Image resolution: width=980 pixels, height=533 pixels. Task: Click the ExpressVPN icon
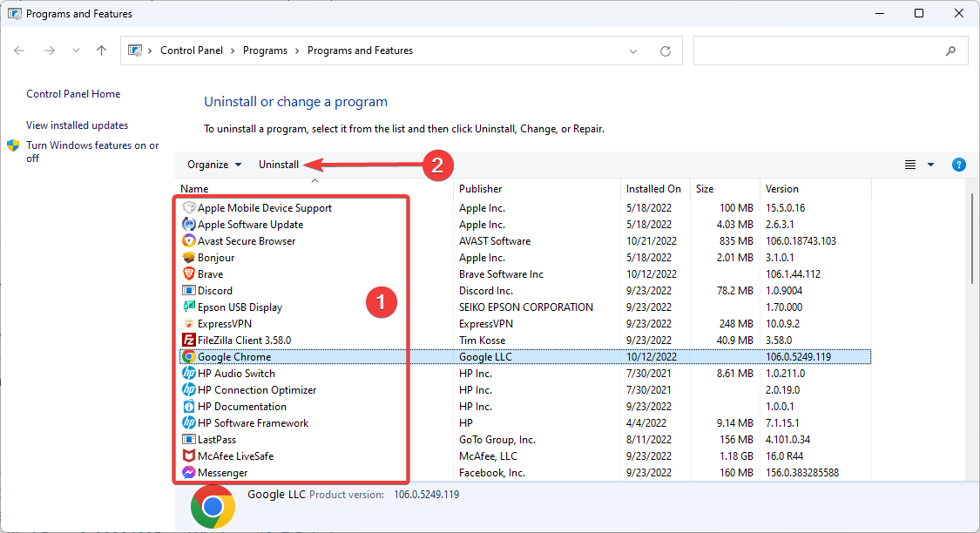(189, 324)
